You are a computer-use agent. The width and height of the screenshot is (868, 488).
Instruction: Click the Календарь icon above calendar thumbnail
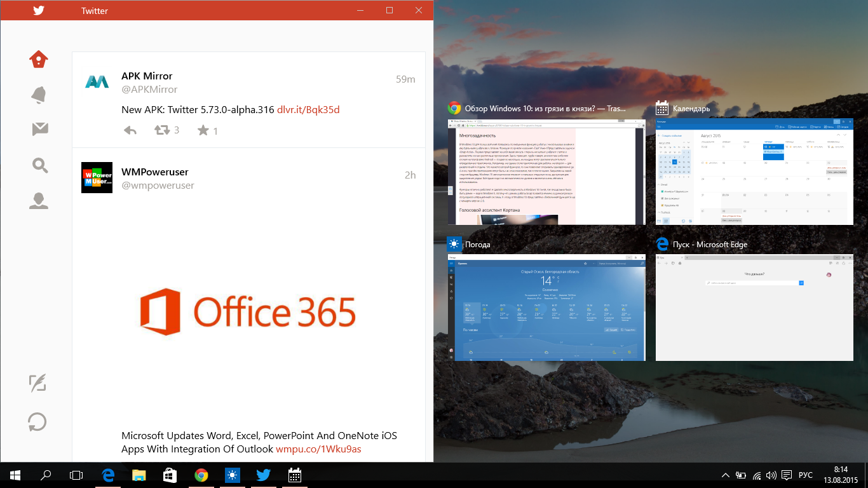662,108
